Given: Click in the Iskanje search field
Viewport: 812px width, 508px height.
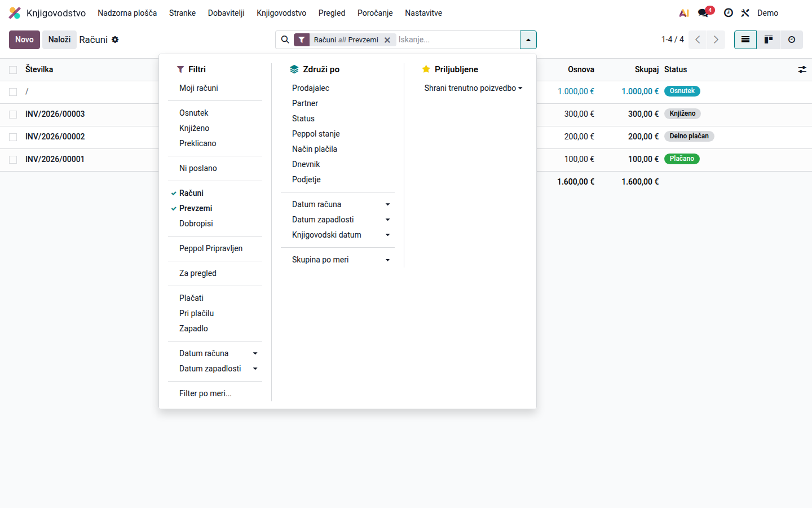Looking at the screenshot, I should (x=457, y=40).
